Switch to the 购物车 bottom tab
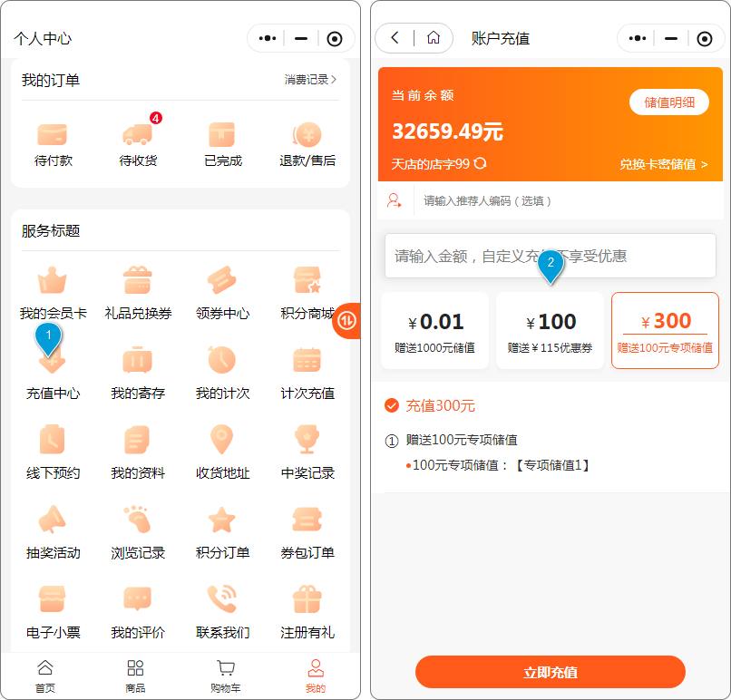This screenshot has height=700, width=731. tap(225, 676)
